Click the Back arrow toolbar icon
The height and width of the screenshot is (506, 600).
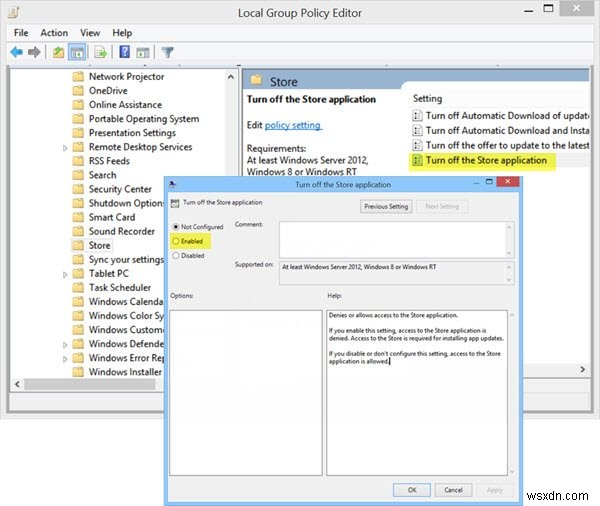16,52
